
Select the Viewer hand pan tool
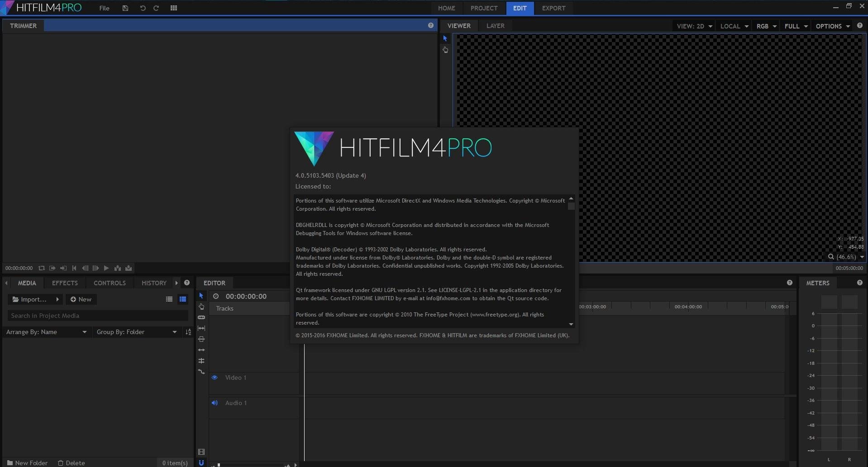coord(445,50)
